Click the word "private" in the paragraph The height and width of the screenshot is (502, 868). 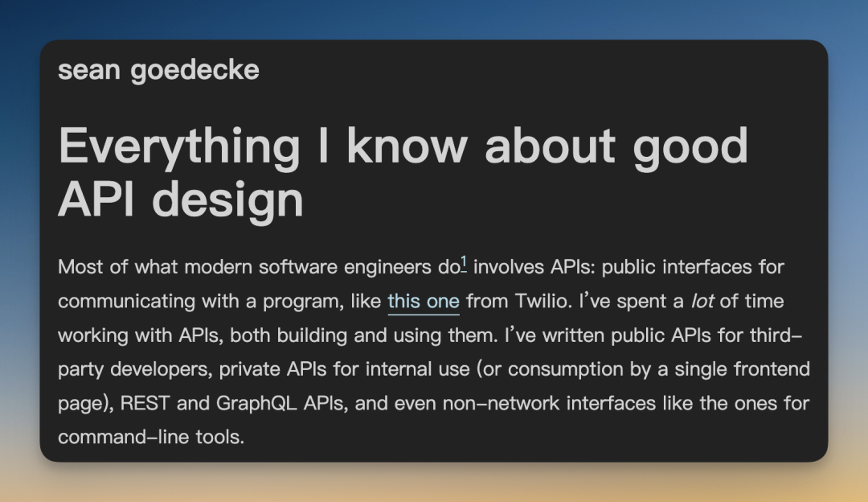point(249,369)
